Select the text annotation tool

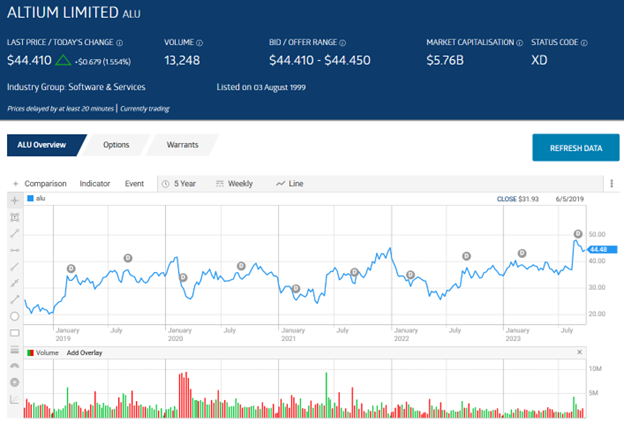[15, 217]
